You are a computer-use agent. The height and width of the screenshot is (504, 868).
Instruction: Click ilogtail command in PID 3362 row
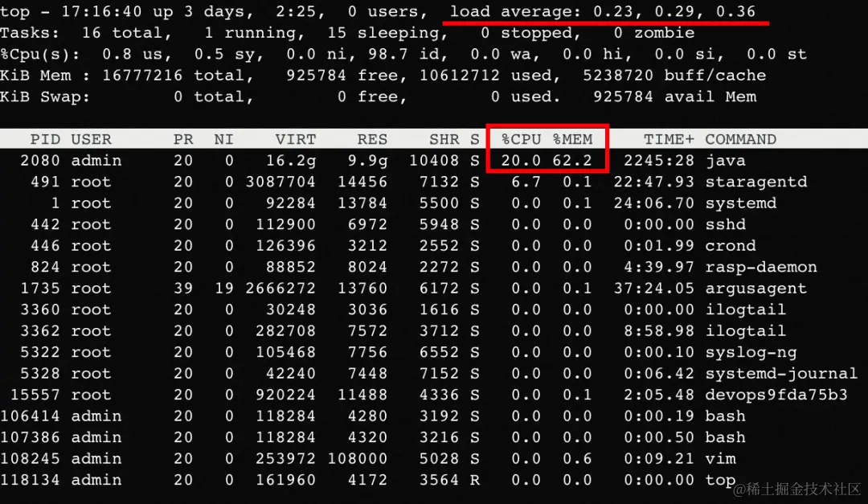click(746, 330)
